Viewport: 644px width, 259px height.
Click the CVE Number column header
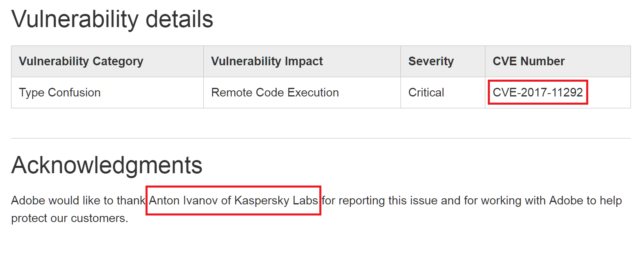[x=528, y=61]
